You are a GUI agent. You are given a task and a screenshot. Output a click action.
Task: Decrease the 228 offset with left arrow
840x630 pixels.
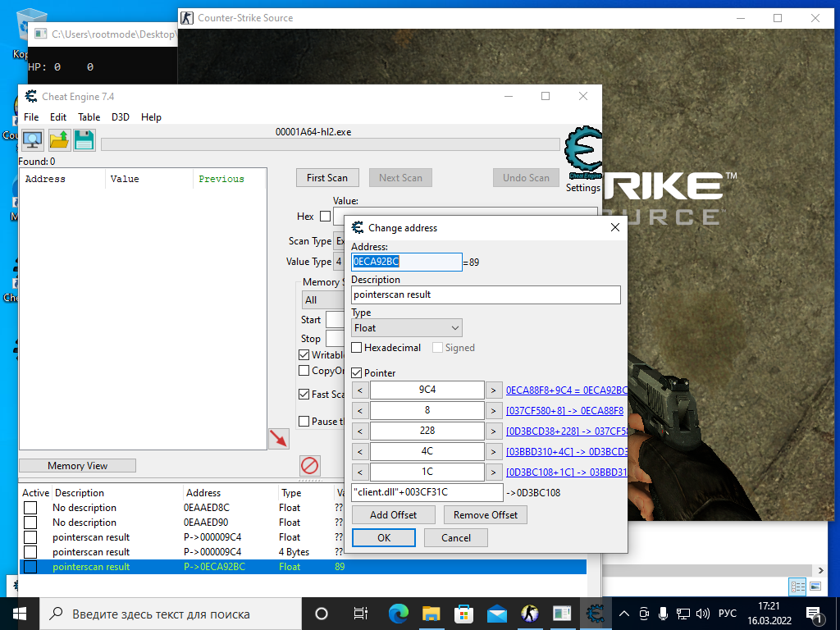click(360, 431)
